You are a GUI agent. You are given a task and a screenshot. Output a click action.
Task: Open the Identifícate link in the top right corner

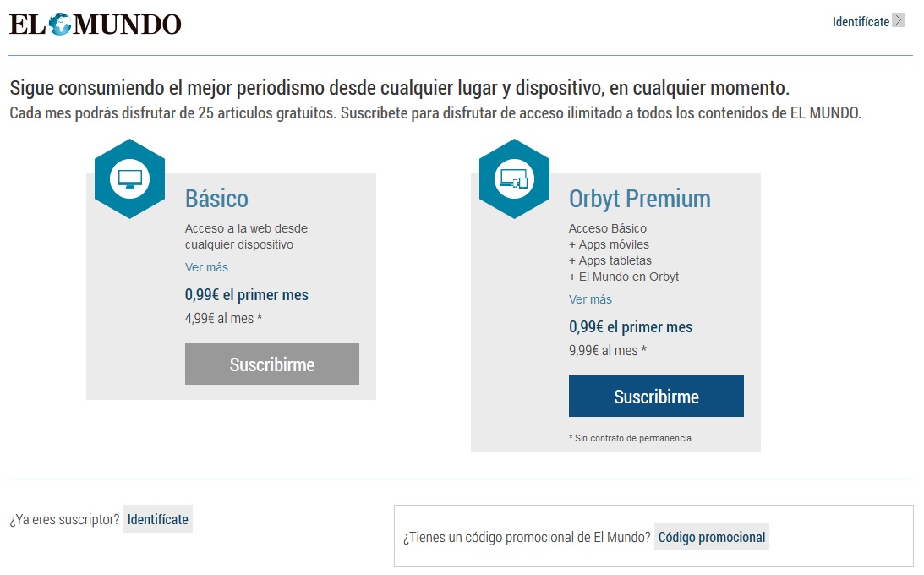(x=862, y=21)
